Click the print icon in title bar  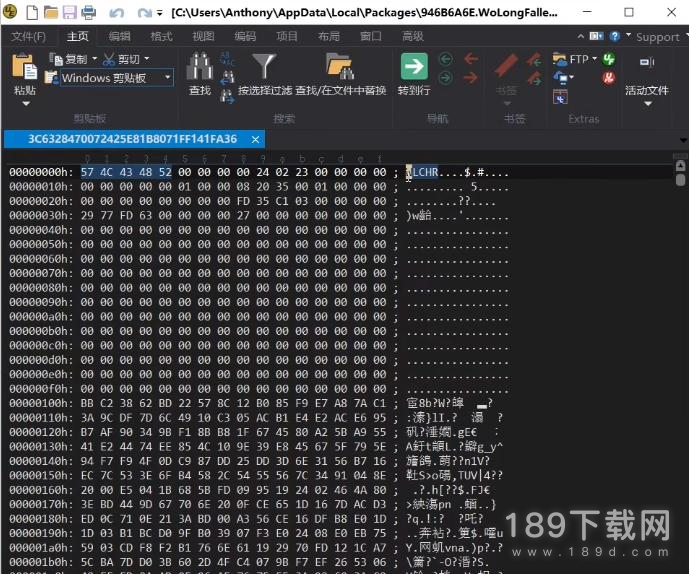click(89, 13)
